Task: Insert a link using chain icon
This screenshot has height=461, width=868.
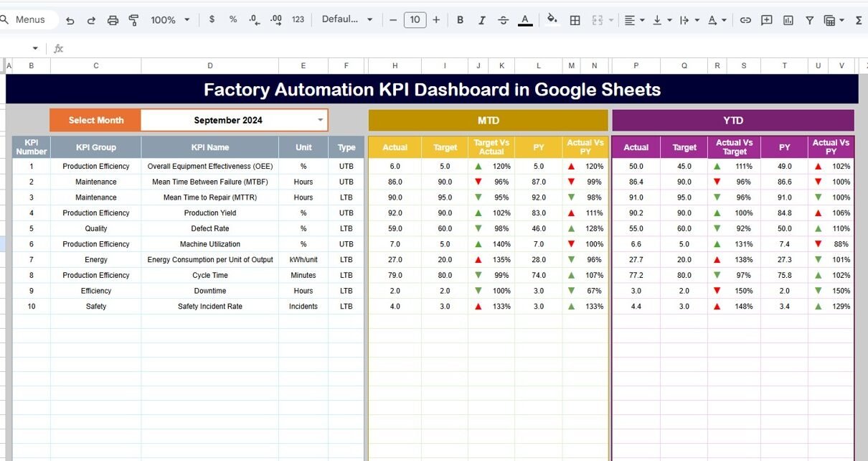Action: coord(745,20)
